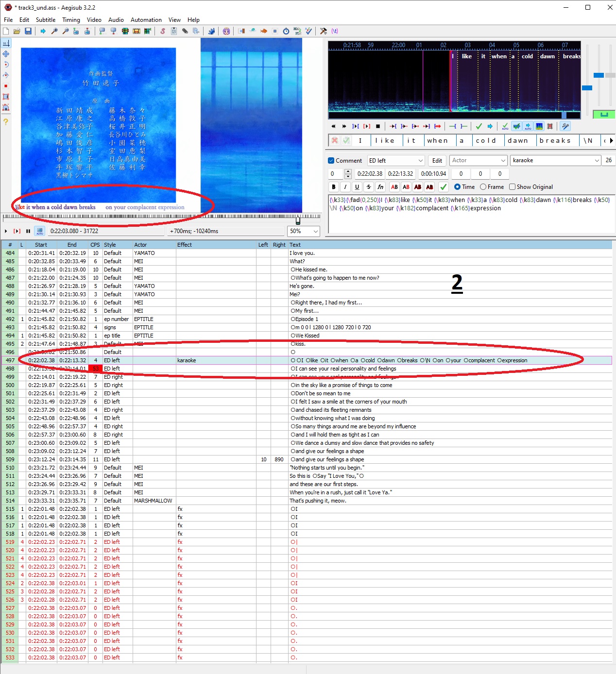Open the Video menu

pyautogui.click(x=94, y=20)
